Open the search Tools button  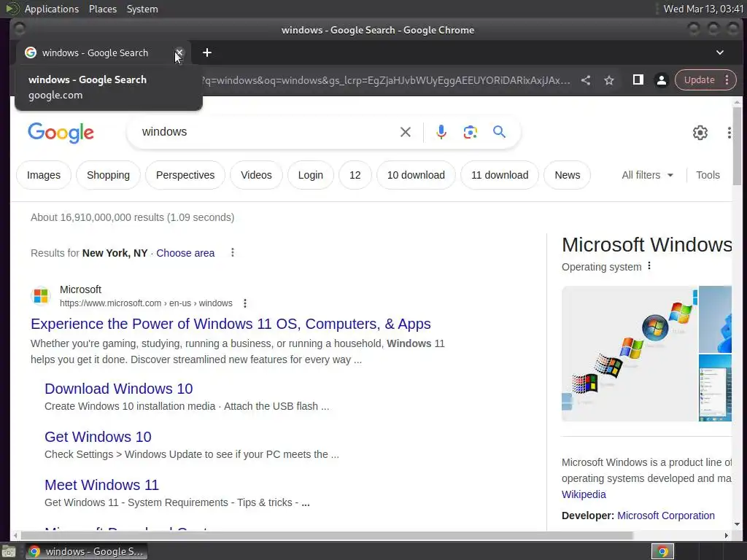[x=708, y=175]
